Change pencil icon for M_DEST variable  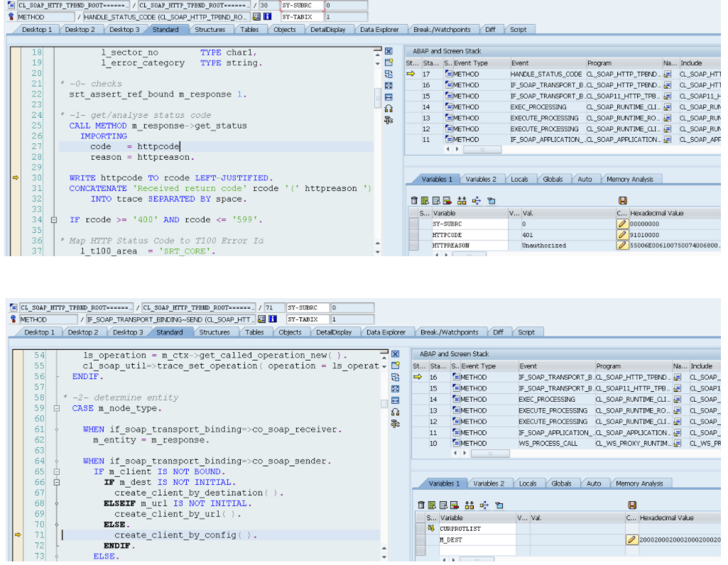[631, 540]
